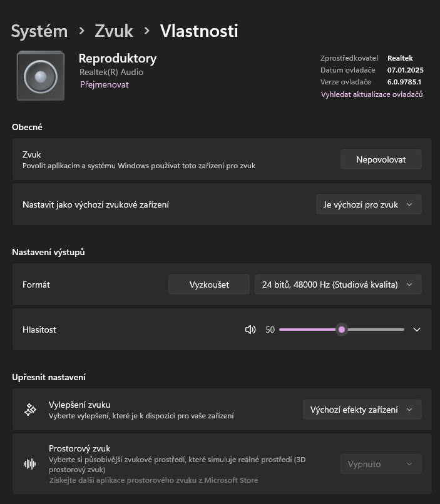Screen dimensions: 440x504
Task: Go to Zvuk in the breadcrumb
Action: point(114,31)
